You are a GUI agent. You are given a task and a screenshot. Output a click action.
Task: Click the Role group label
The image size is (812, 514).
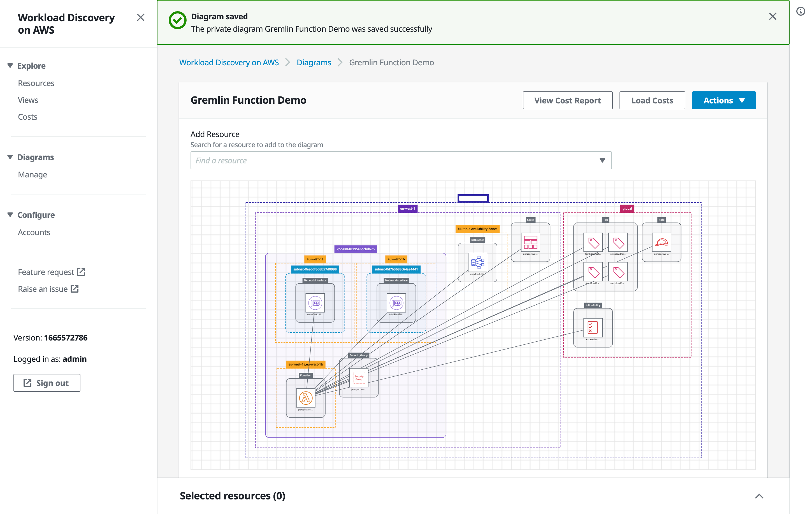point(662,219)
